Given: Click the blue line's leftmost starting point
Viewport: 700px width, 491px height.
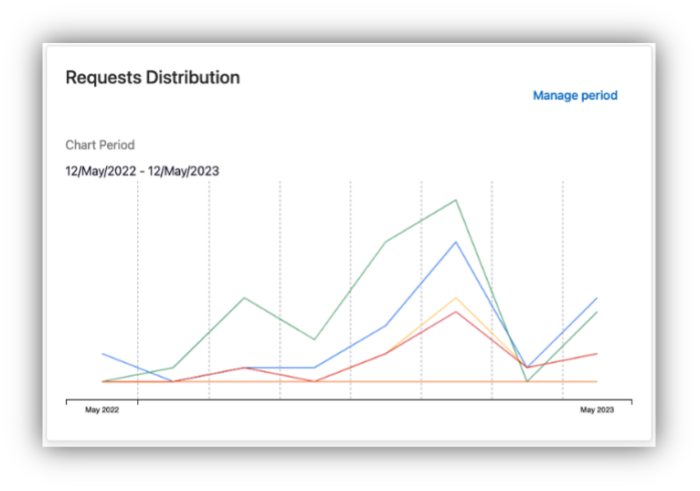Looking at the screenshot, I should tap(102, 354).
